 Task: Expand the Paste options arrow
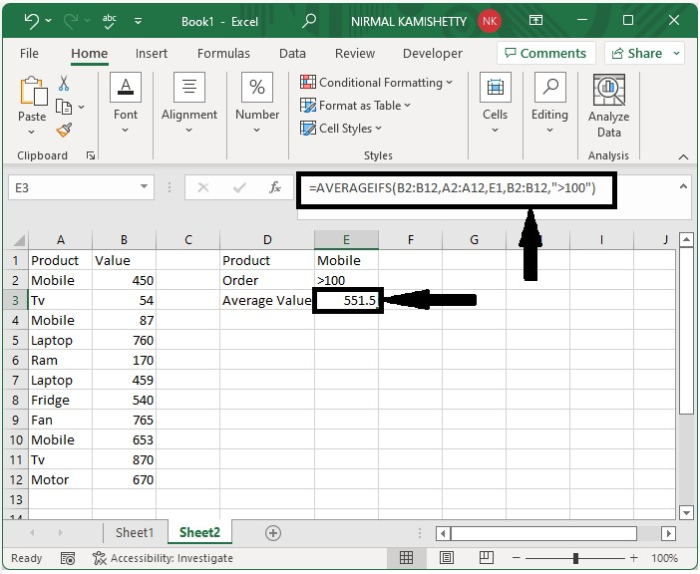click(x=31, y=132)
